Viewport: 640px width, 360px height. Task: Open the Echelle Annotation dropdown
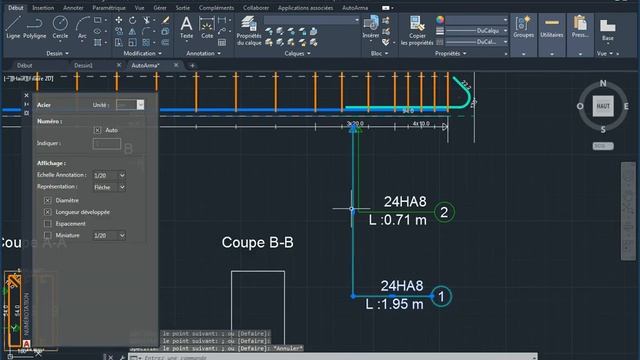[109, 175]
